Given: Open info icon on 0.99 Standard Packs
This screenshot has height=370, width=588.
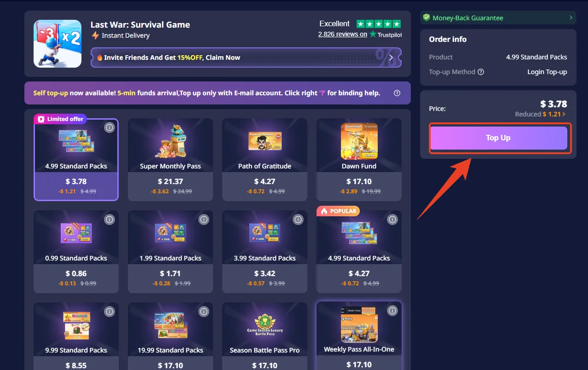Looking at the screenshot, I should 109,220.
